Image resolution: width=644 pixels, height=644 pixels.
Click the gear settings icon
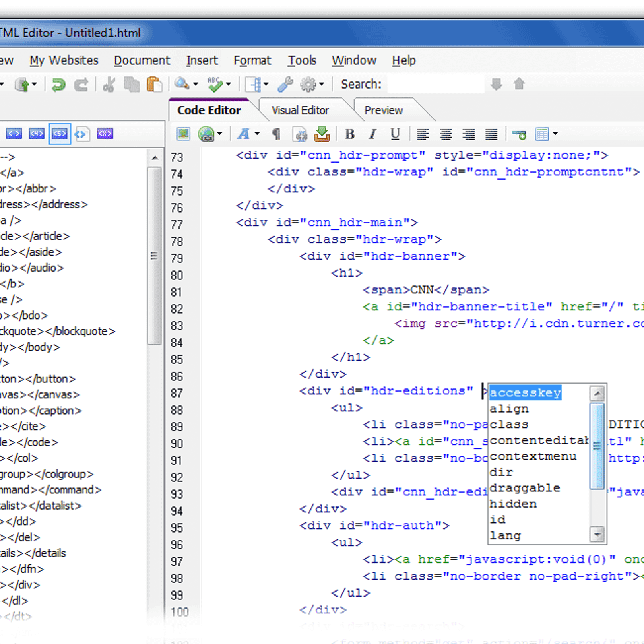tap(309, 85)
